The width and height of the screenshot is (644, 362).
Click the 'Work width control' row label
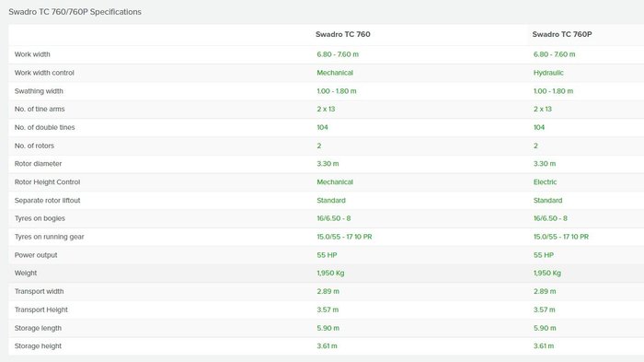coord(44,73)
